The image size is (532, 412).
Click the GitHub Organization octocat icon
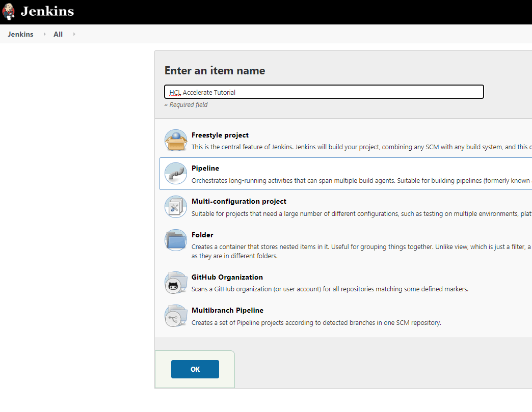(175, 282)
